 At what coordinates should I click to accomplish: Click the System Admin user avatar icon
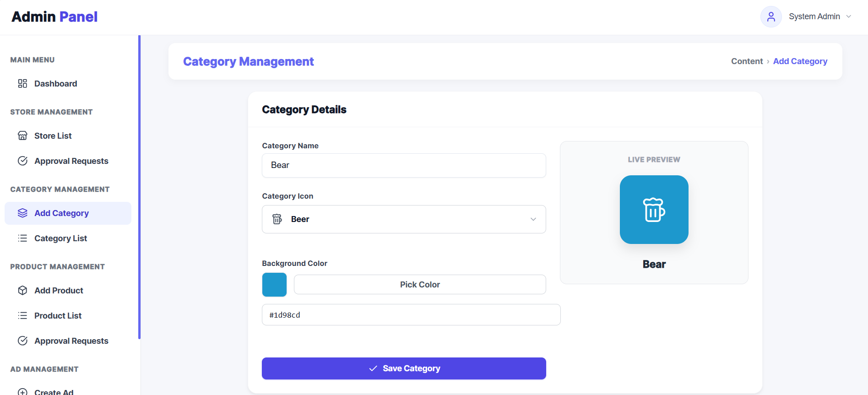coord(771,17)
